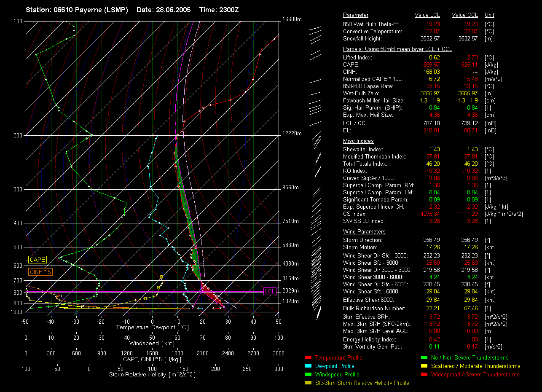Select the Value LCL column header

[427, 15]
